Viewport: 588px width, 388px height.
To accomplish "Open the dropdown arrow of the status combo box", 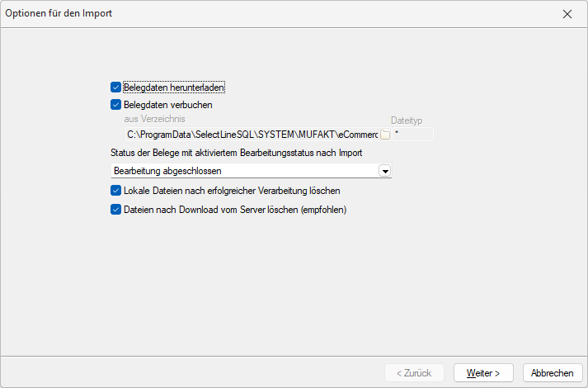I will 384,171.
